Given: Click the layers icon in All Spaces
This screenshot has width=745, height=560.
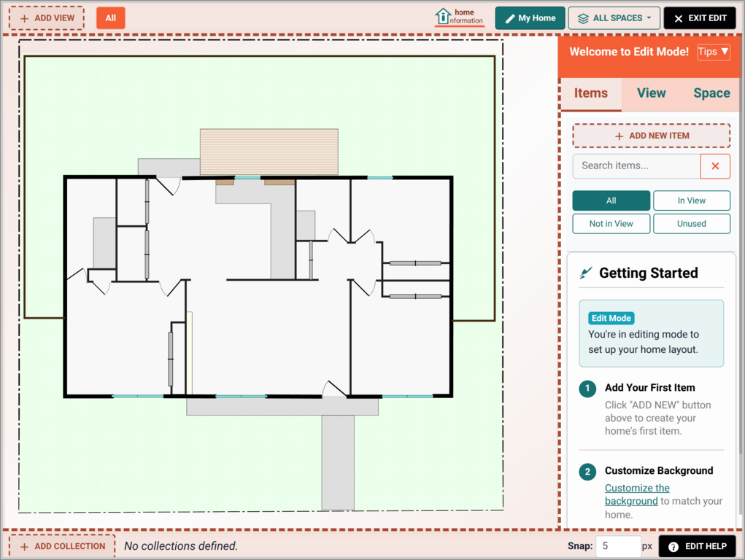Looking at the screenshot, I should click(583, 18).
